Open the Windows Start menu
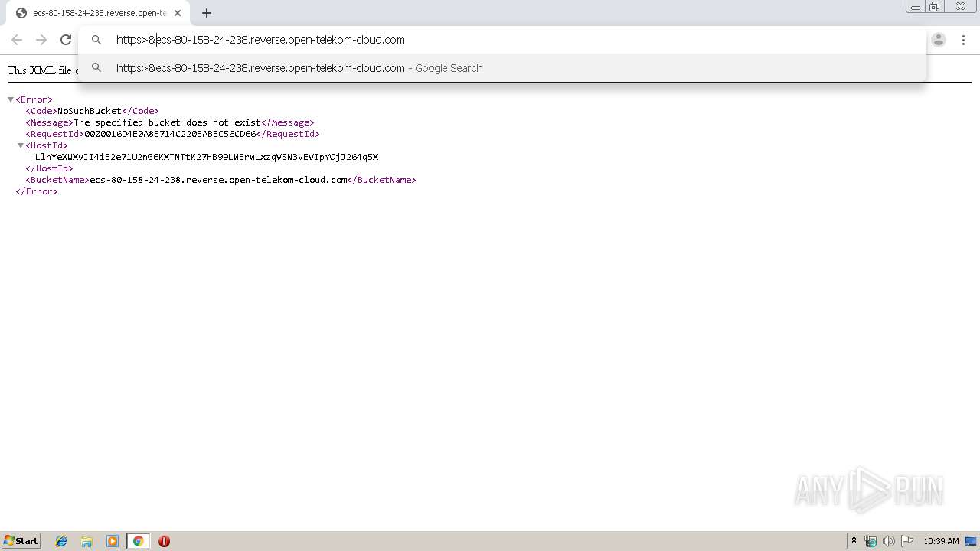980x551 pixels. 21,541
